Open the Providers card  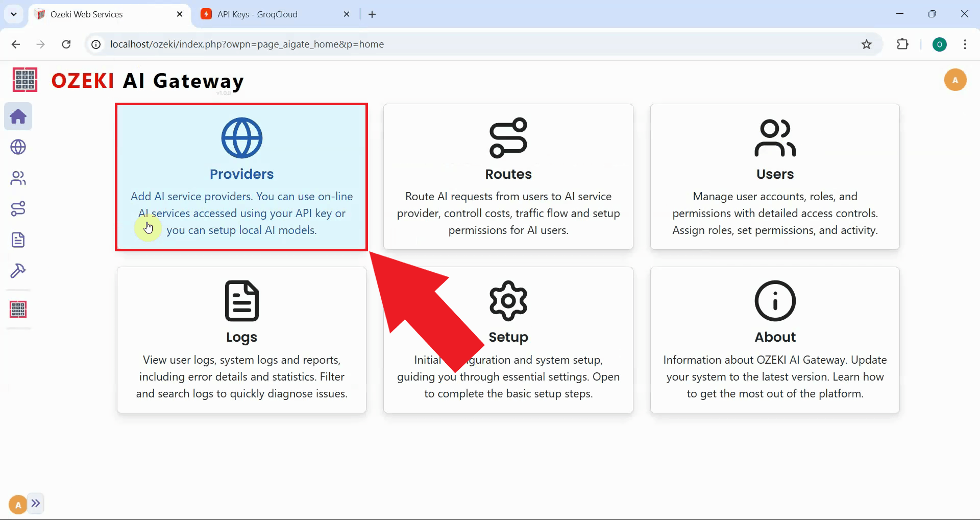click(241, 176)
